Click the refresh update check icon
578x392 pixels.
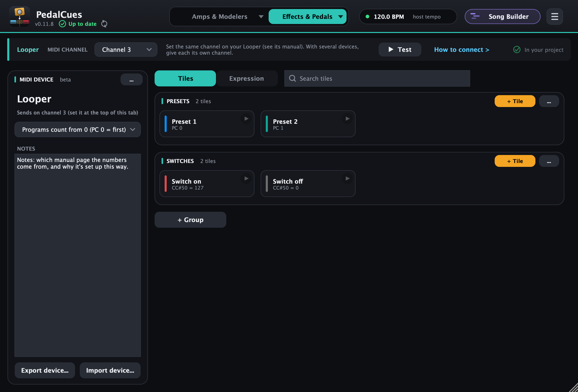[x=104, y=24]
